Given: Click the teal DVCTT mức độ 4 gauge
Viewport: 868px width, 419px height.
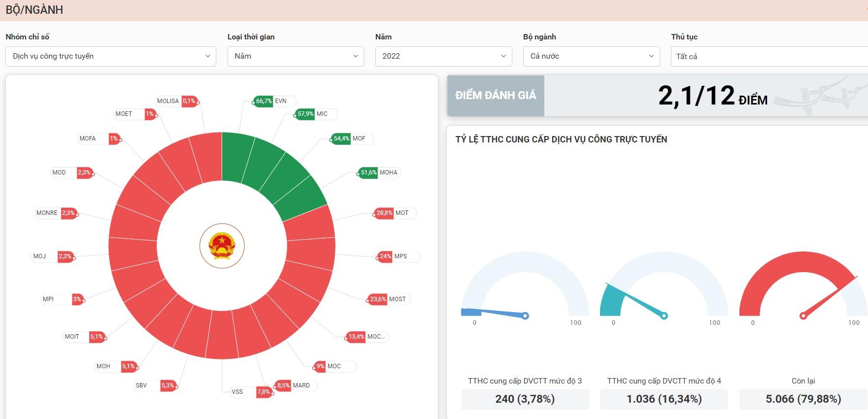Looking at the screenshot, I should tap(664, 286).
